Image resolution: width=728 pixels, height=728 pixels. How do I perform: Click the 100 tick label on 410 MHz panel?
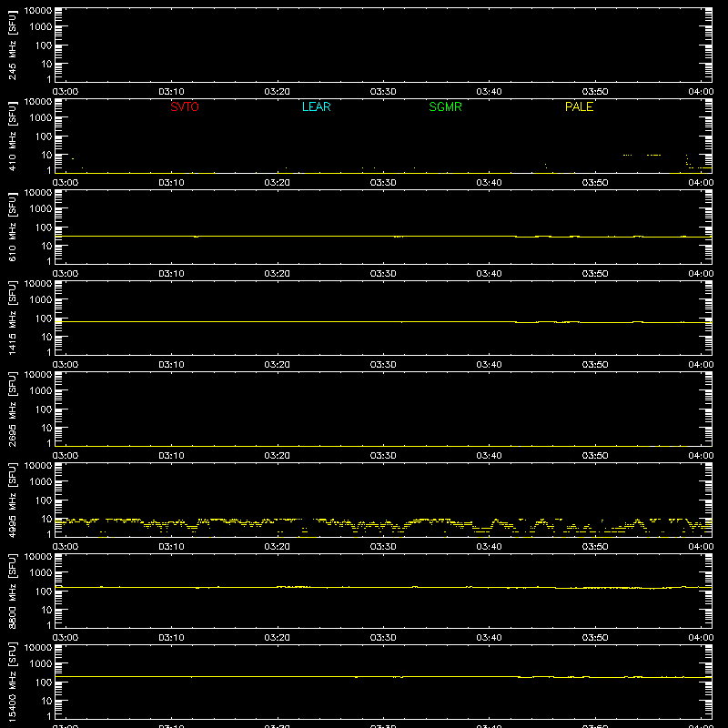click(43, 136)
